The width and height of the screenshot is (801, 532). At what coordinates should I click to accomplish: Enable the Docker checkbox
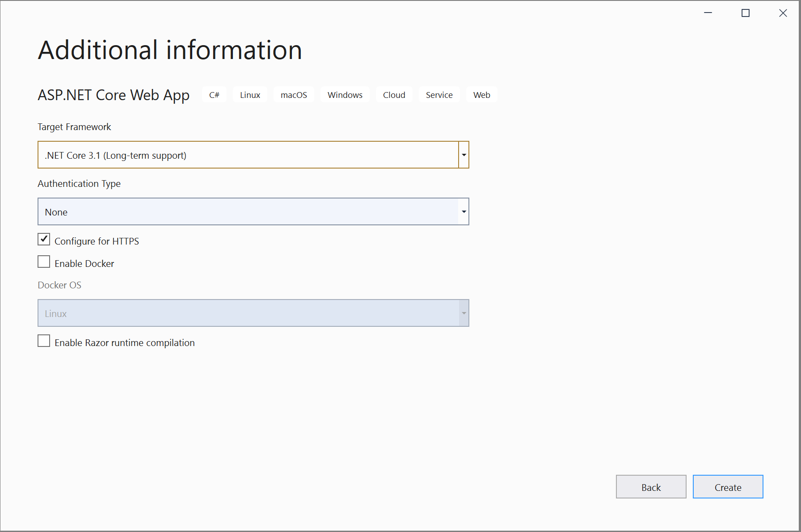click(x=43, y=261)
